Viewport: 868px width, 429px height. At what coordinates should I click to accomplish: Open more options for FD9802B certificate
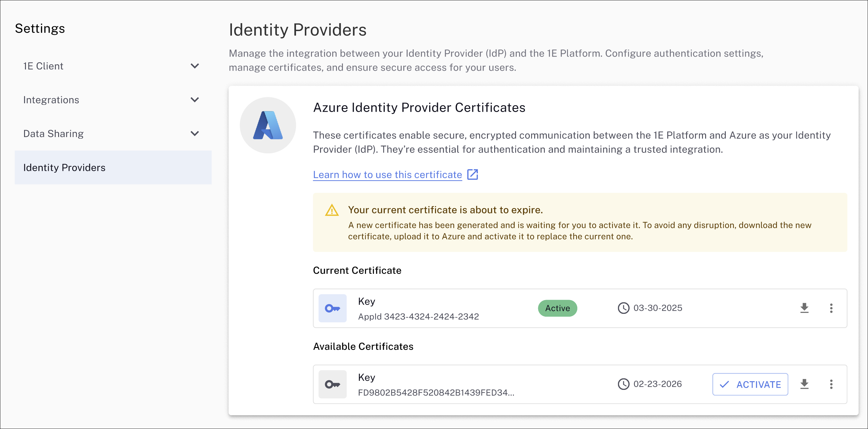831,384
